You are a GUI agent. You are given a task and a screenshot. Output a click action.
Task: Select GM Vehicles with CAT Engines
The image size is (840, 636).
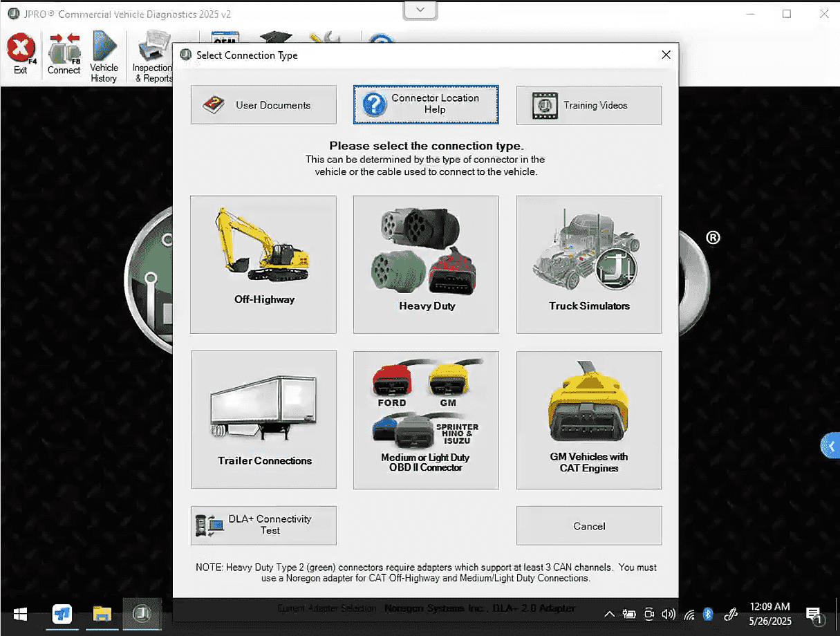(588, 420)
